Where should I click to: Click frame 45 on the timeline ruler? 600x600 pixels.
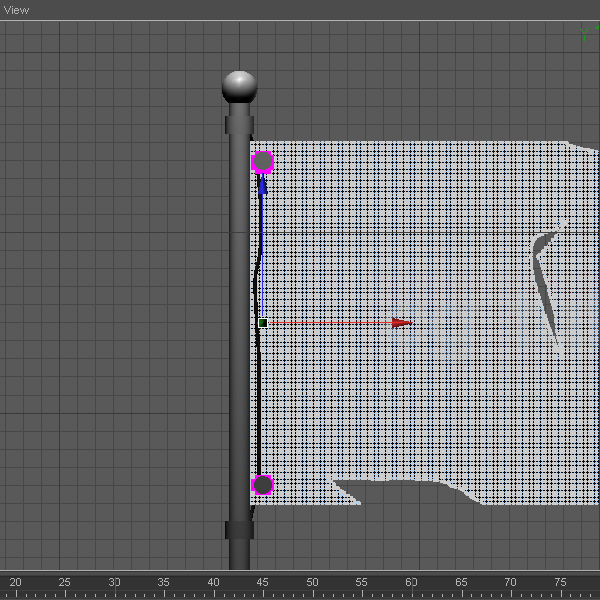pos(262,582)
